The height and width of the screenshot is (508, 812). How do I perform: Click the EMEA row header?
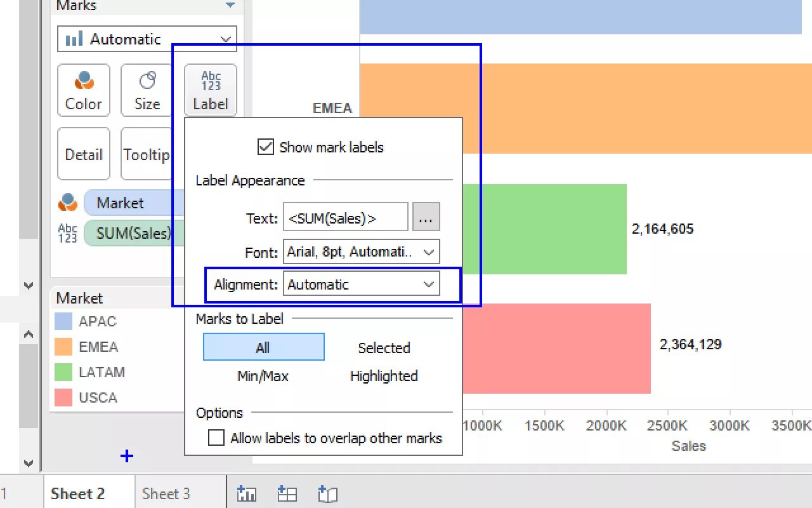(332, 108)
